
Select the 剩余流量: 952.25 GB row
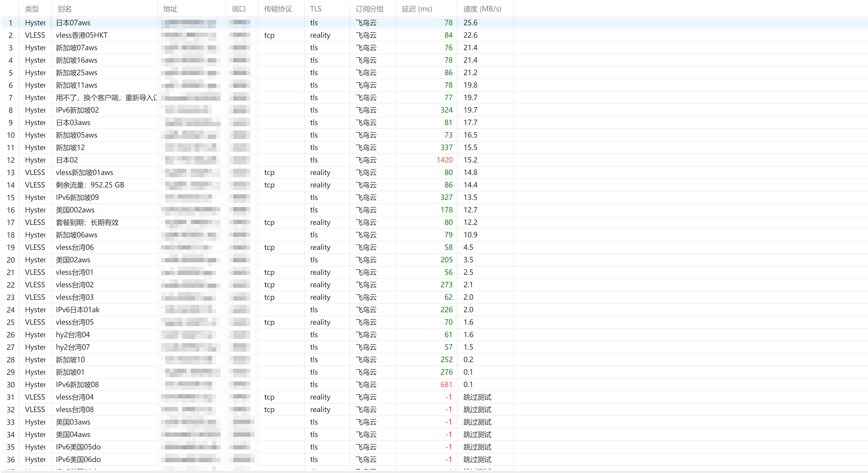point(434,185)
